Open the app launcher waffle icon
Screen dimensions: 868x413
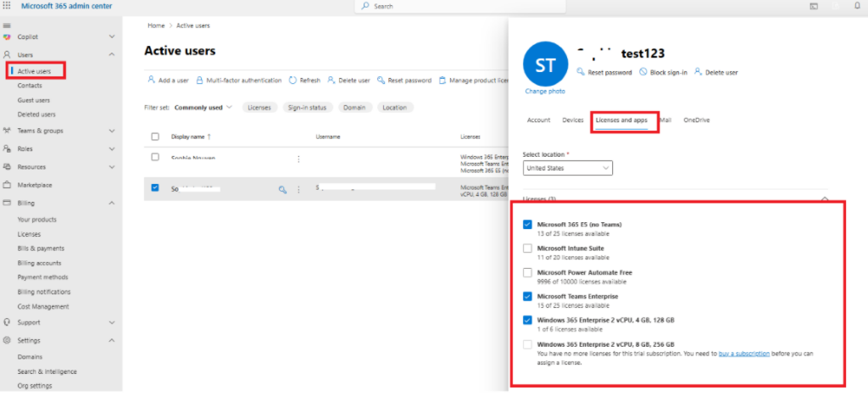click(x=7, y=6)
